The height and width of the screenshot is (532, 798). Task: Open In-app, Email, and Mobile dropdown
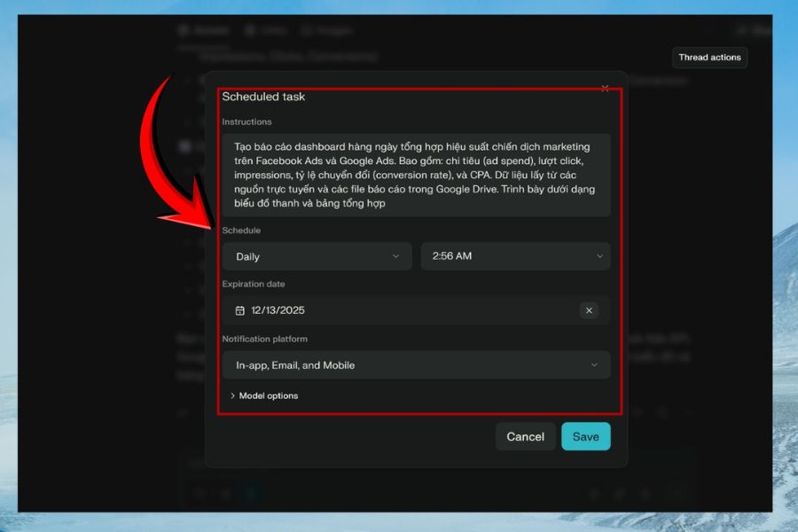click(x=415, y=365)
